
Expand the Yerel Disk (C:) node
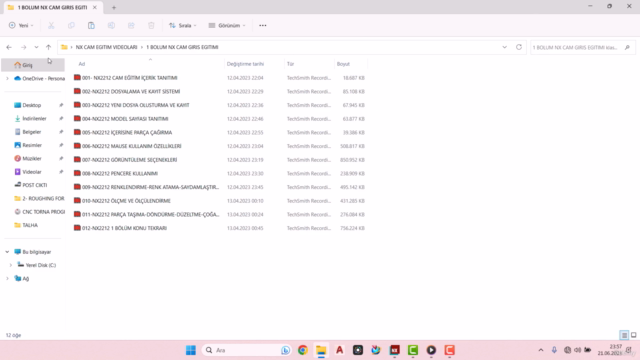click(x=11, y=265)
